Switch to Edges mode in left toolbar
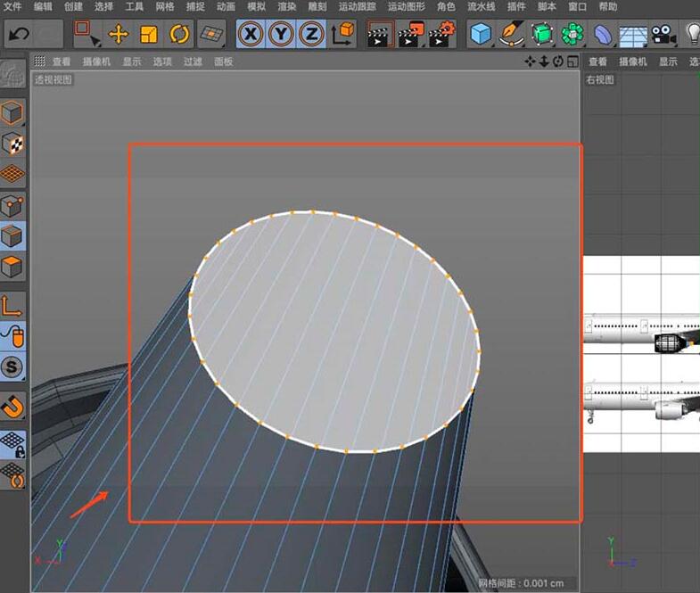700x593 pixels. 12,235
